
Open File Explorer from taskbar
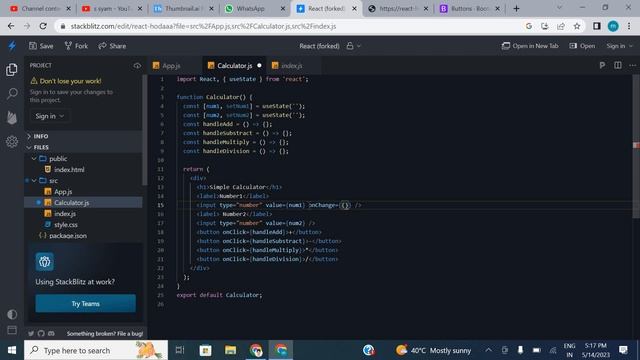click(x=230, y=350)
